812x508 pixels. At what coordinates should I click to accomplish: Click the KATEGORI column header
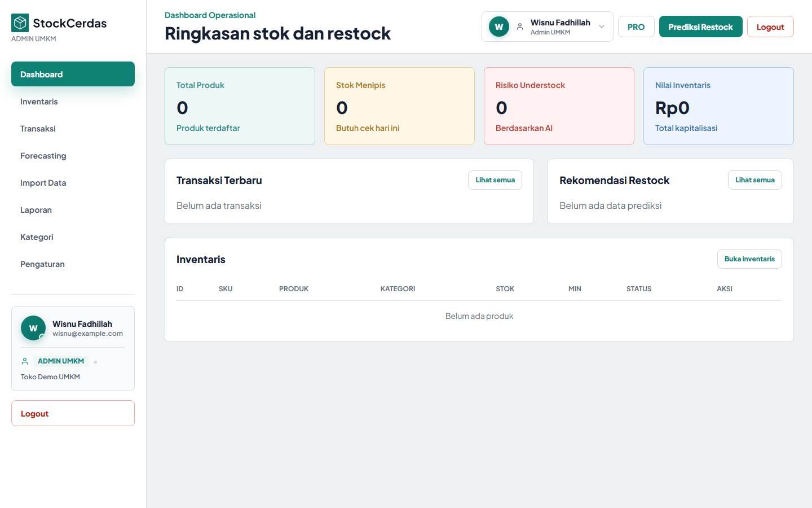click(398, 289)
